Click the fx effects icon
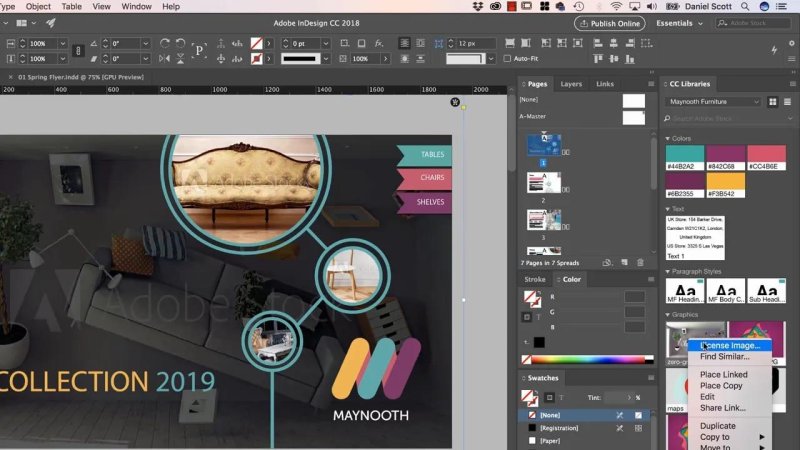Viewport: 800px width, 450px height. point(378,43)
